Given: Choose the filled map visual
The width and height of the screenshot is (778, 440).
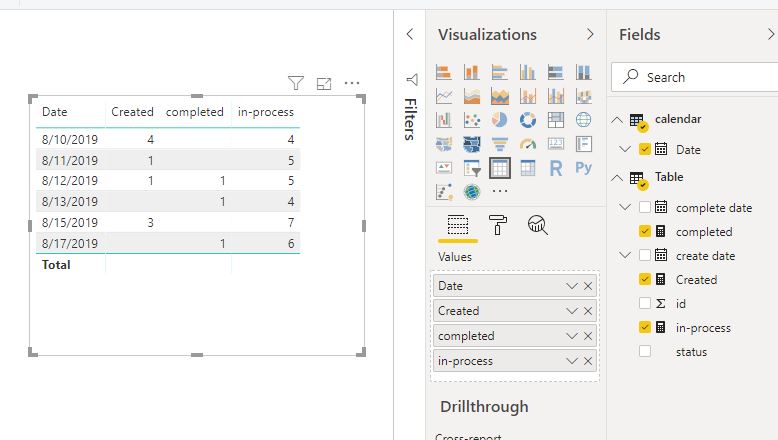Looking at the screenshot, I should click(x=444, y=144).
